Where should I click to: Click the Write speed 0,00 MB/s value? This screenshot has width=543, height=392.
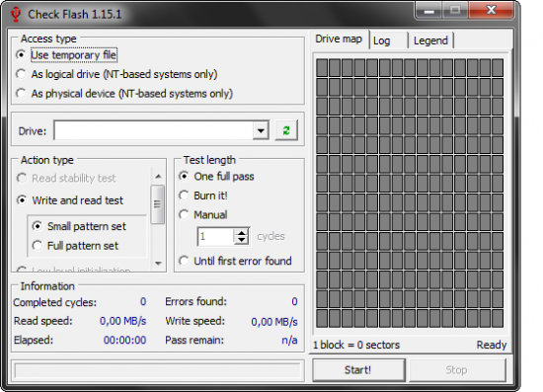[x=274, y=322]
